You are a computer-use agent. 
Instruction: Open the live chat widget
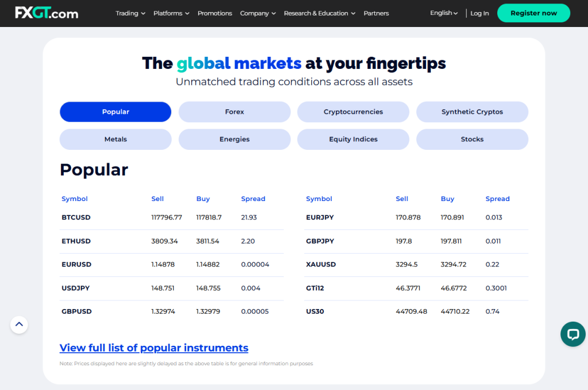click(x=572, y=334)
